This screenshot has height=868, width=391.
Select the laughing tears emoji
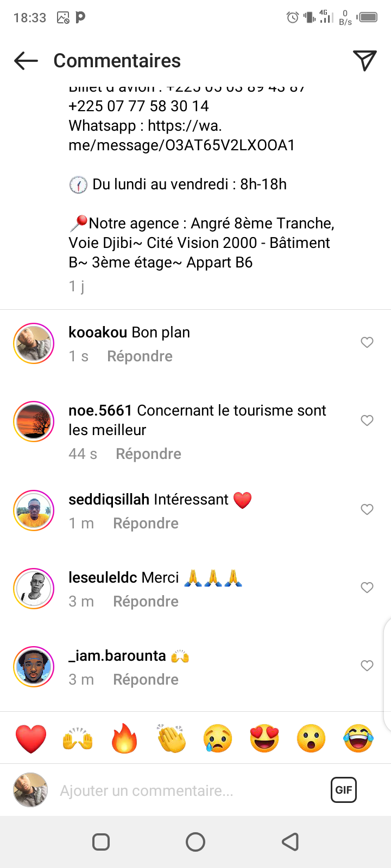tap(358, 738)
